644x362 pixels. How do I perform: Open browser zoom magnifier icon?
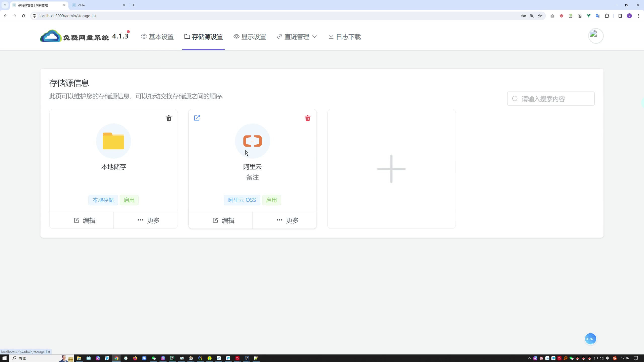[532, 16]
